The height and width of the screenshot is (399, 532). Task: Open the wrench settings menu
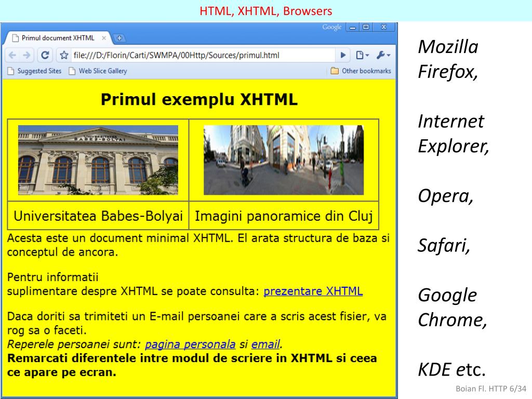tap(383, 55)
